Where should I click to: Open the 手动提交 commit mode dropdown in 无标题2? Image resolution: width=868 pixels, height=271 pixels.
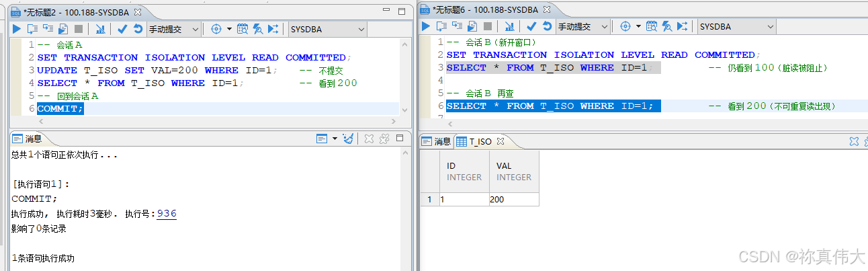(x=174, y=29)
